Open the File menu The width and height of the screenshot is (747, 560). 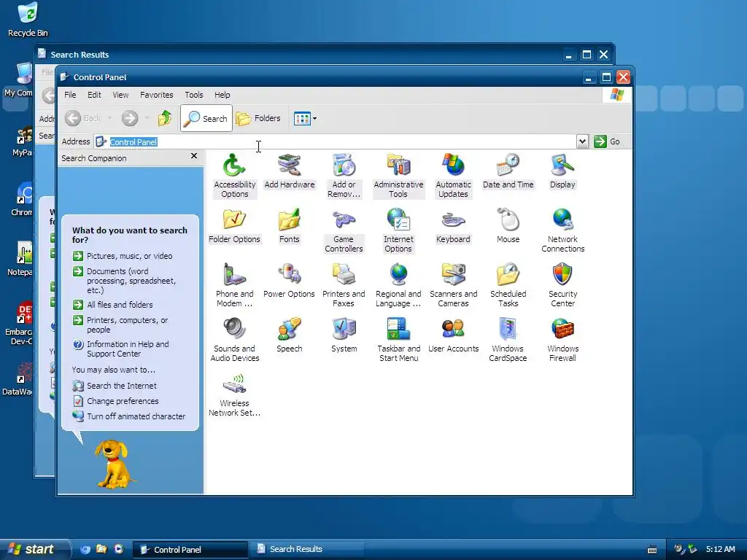click(x=70, y=95)
